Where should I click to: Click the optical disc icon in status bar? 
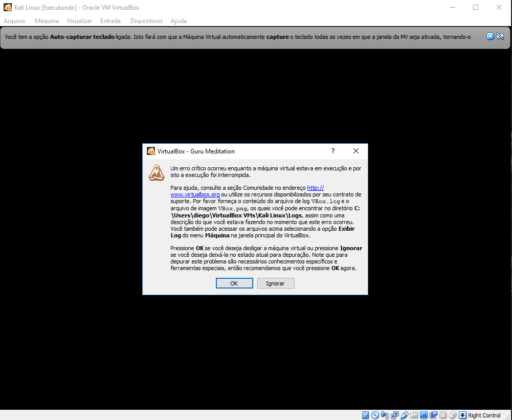click(375, 415)
